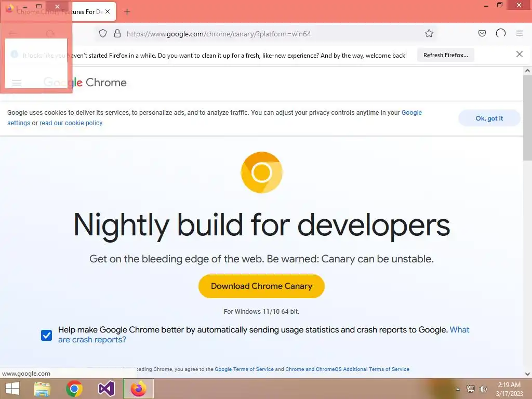The width and height of the screenshot is (532, 399).
Task: Open Visual Studio from the taskbar
Action: point(106,389)
